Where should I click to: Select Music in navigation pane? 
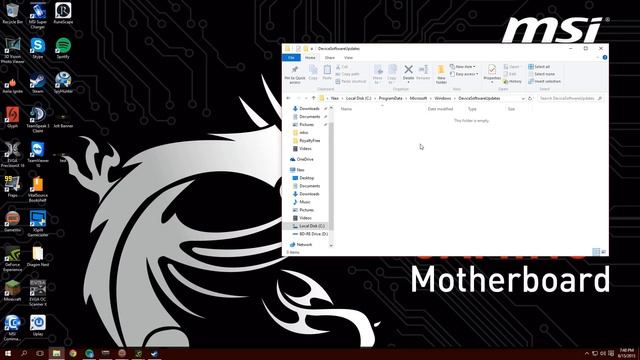click(302, 202)
